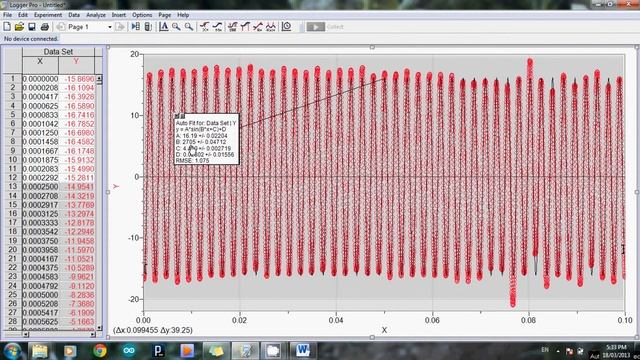640x360 pixels.
Task: Open the Analyze menu
Action: 96,15
